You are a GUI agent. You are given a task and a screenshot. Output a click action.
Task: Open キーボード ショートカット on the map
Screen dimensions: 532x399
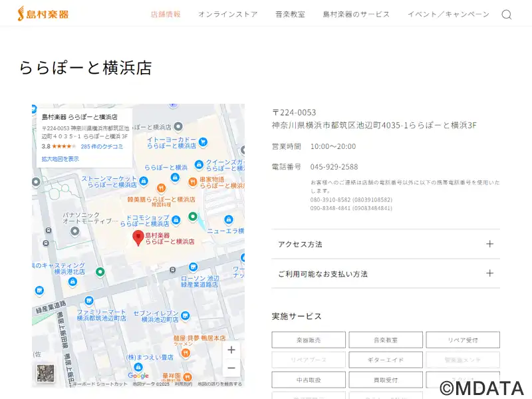pyautogui.click(x=100, y=384)
